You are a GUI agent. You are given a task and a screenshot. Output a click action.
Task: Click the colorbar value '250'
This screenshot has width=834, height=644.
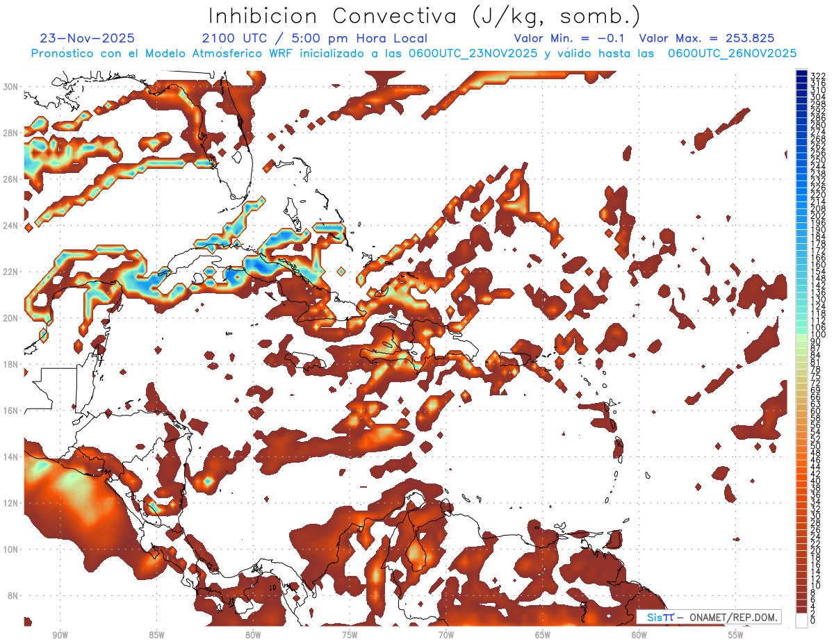point(818,160)
